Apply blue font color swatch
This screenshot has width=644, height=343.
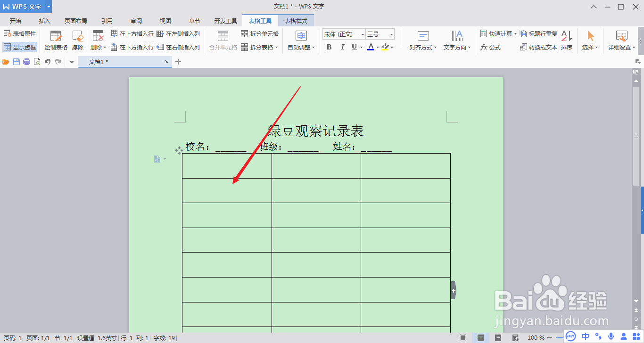click(371, 47)
